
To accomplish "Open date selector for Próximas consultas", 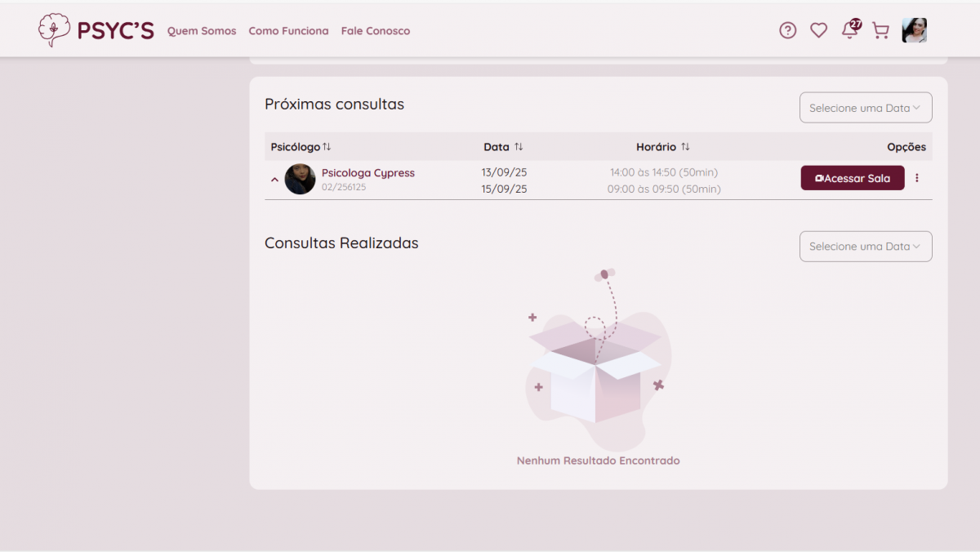I will tap(865, 108).
